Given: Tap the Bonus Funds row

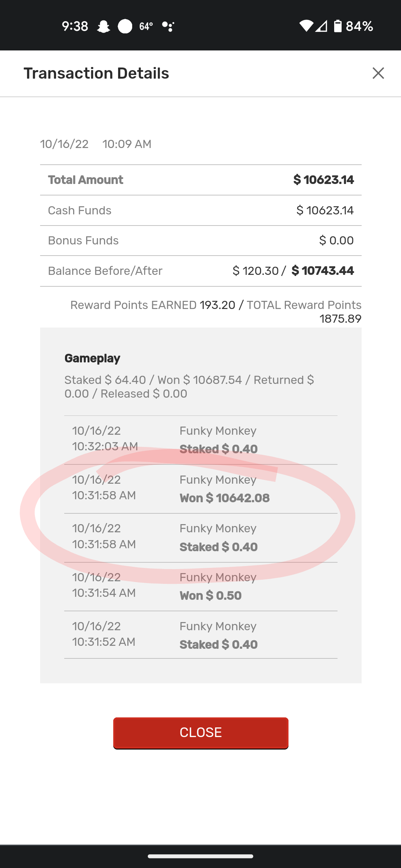Looking at the screenshot, I should (200, 240).
